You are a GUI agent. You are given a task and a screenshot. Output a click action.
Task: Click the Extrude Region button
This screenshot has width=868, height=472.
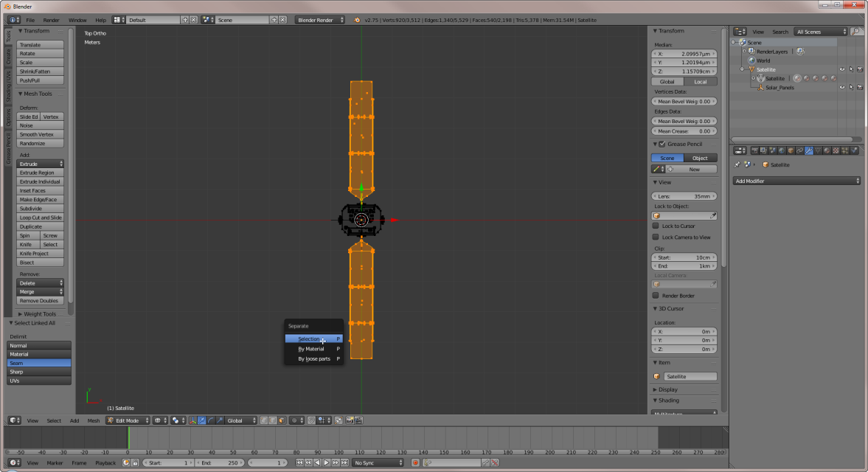40,173
